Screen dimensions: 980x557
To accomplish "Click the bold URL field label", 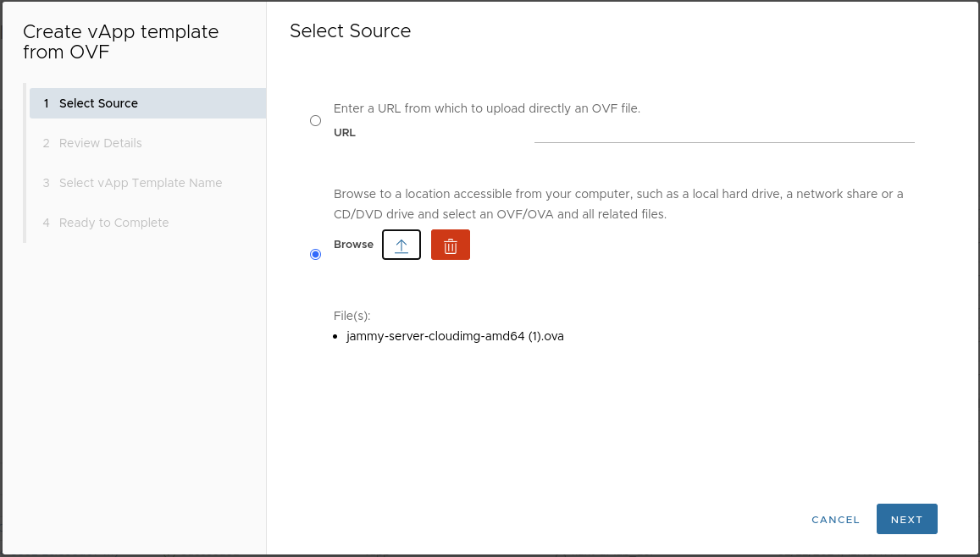I will [x=345, y=133].
